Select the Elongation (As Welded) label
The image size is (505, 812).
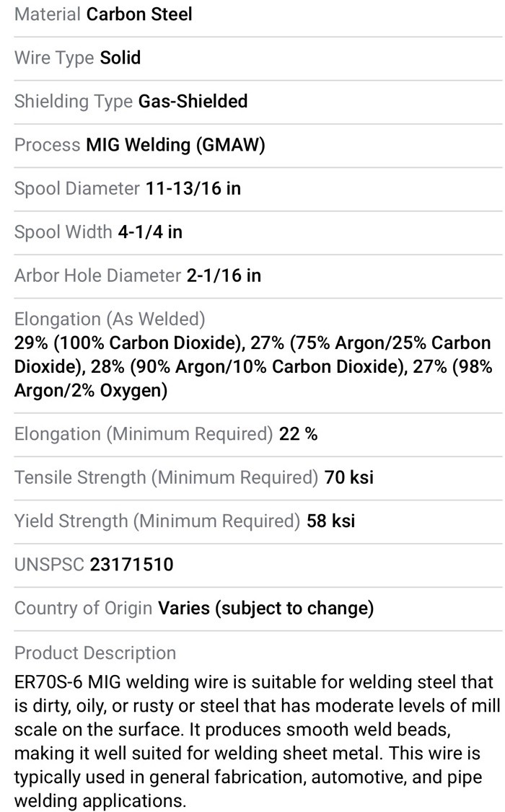pos(110,319)
